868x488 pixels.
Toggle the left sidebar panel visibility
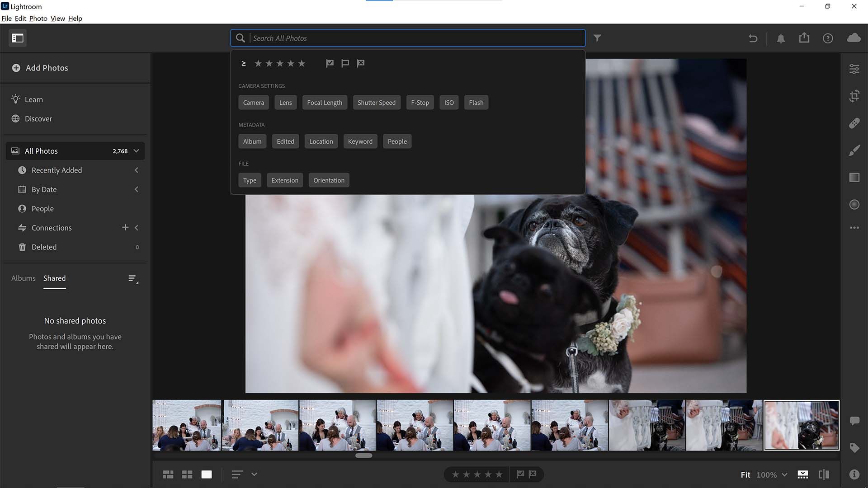[x=18, y=38]
